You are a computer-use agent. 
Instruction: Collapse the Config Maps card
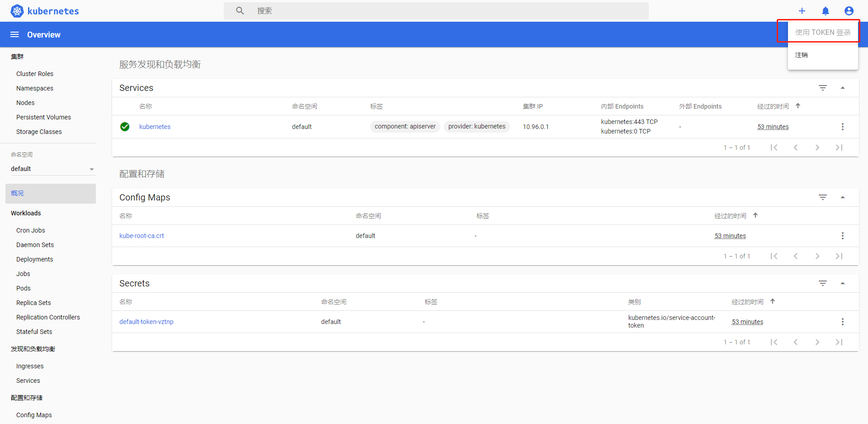pos(843,197)
